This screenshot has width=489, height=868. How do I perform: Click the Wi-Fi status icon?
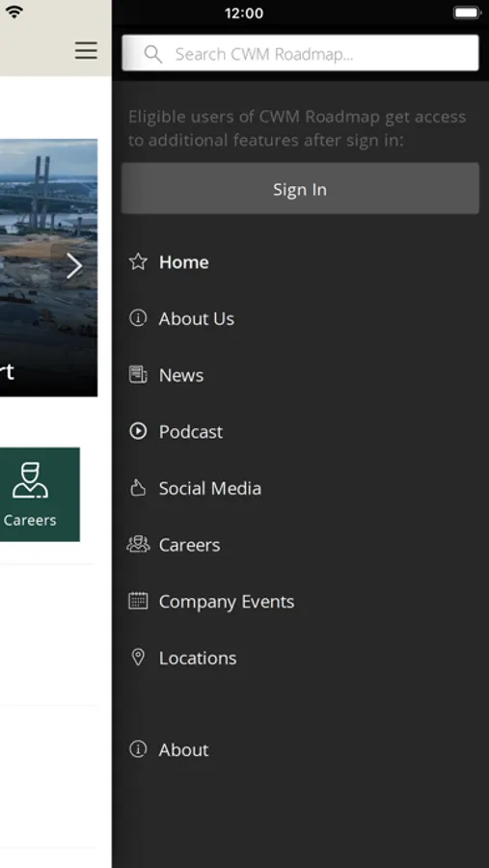click(x=14, y=13)
